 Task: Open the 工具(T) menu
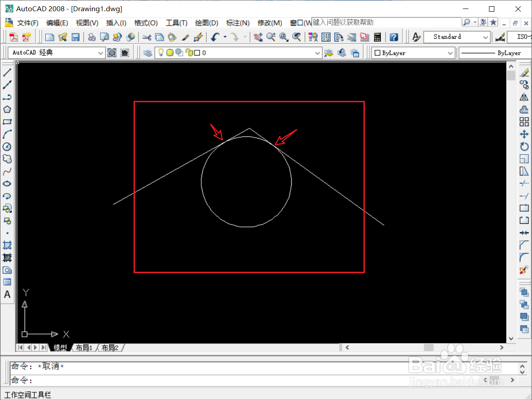177,23
